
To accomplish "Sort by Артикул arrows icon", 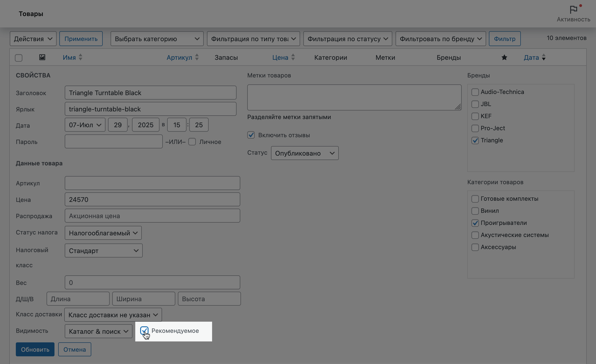I will (x=197, y=57).
